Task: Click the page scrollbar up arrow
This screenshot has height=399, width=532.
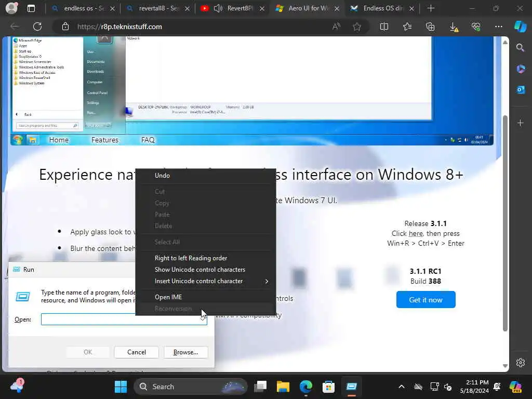Action: coord(505,42)
